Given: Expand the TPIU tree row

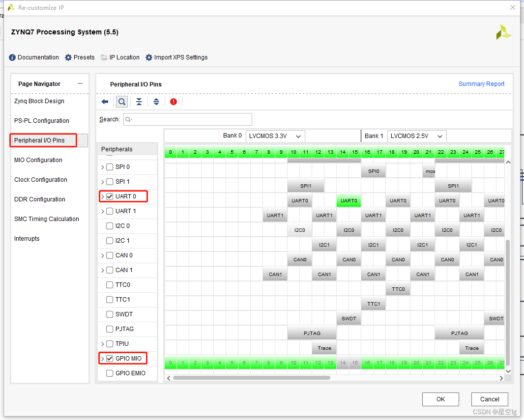Looking at the screenshot, I should 103,344.
